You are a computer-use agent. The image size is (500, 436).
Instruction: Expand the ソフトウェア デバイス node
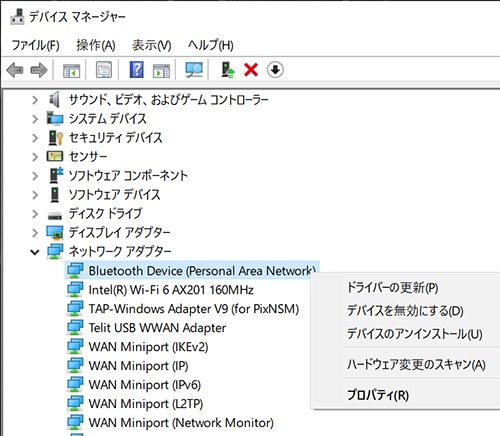(x=35, y=195)
